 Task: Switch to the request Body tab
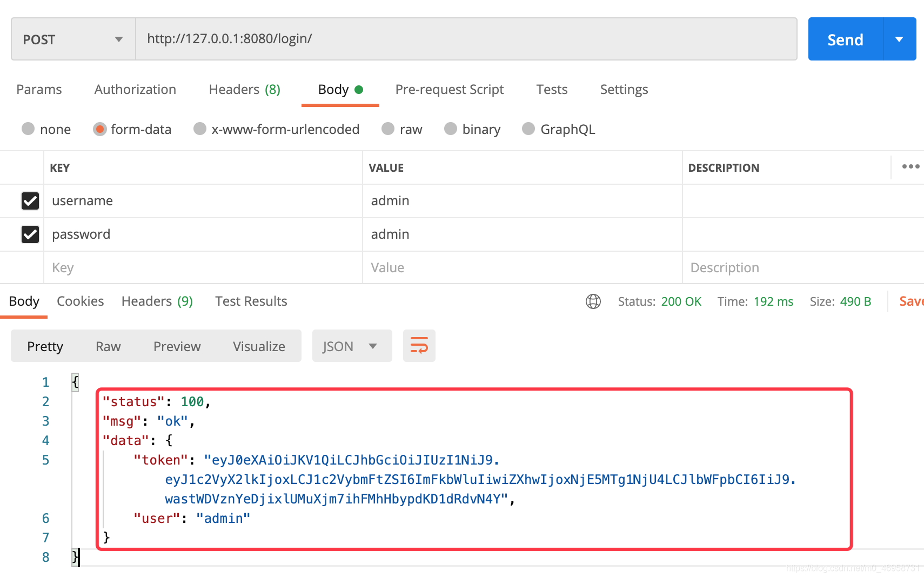(340, 89)
